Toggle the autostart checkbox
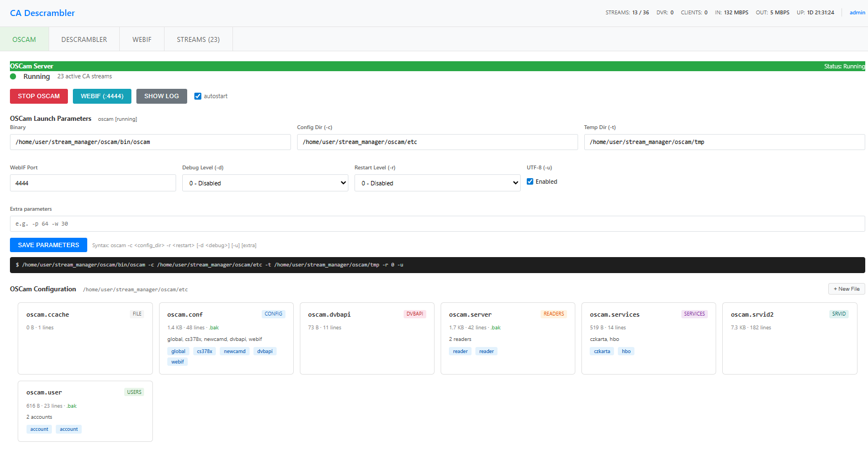 click(198, 96)
